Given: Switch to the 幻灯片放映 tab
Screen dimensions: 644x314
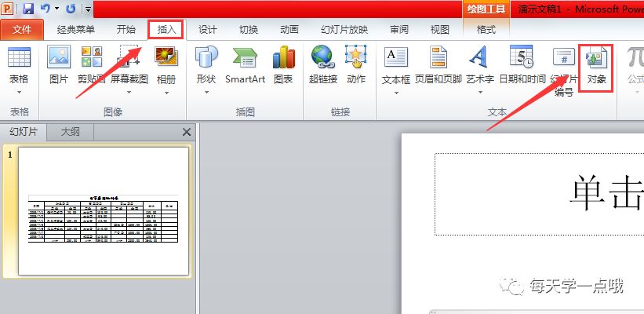Looking at the screenshot, I should [344, 30].
